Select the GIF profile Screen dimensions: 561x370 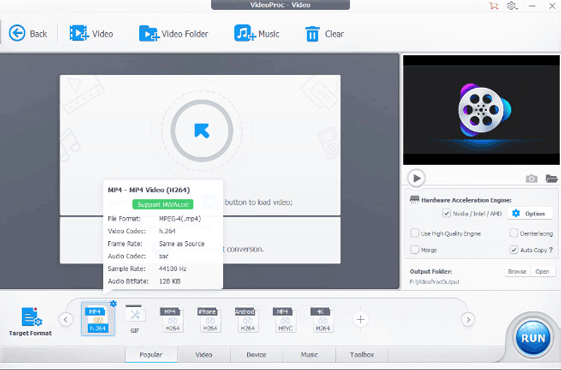tap(135, 319)
